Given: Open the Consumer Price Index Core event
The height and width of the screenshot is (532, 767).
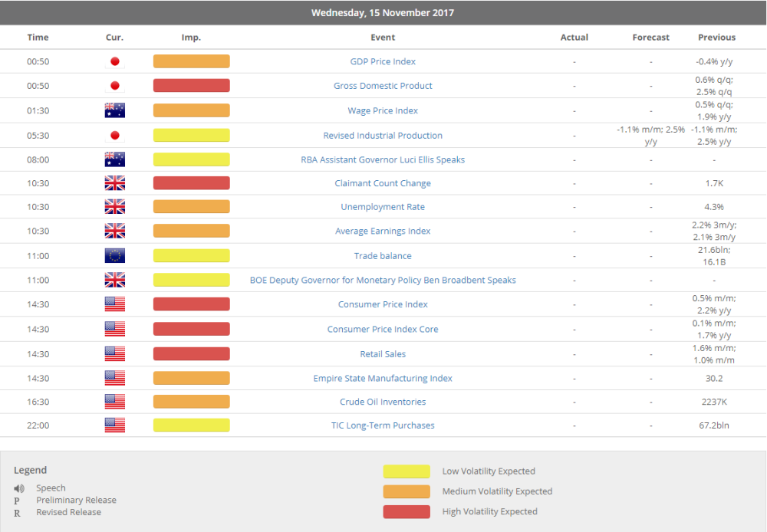Looking at the screenshot, I should [x=383, y=328].
